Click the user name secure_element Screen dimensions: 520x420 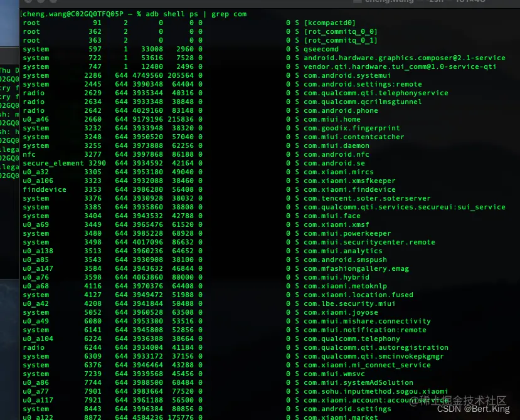(53, 164)
